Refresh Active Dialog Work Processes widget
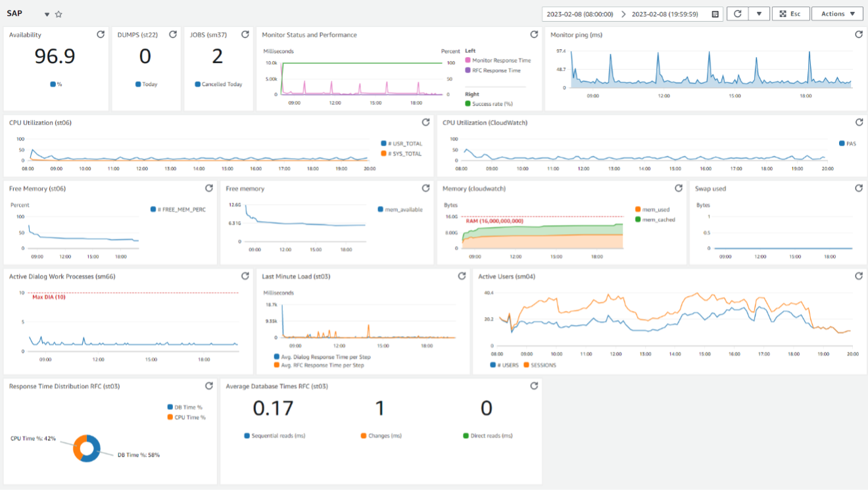Viewport: 868px width, 492px height. click(x=245, y=276)
